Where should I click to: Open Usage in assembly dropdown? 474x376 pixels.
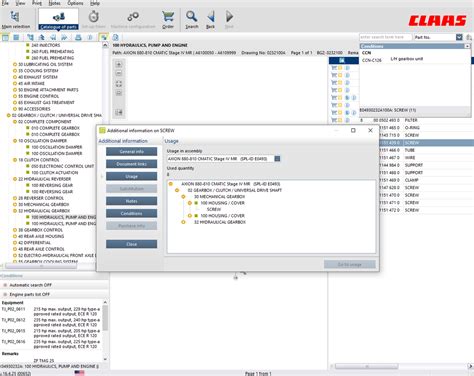point(277,159)
